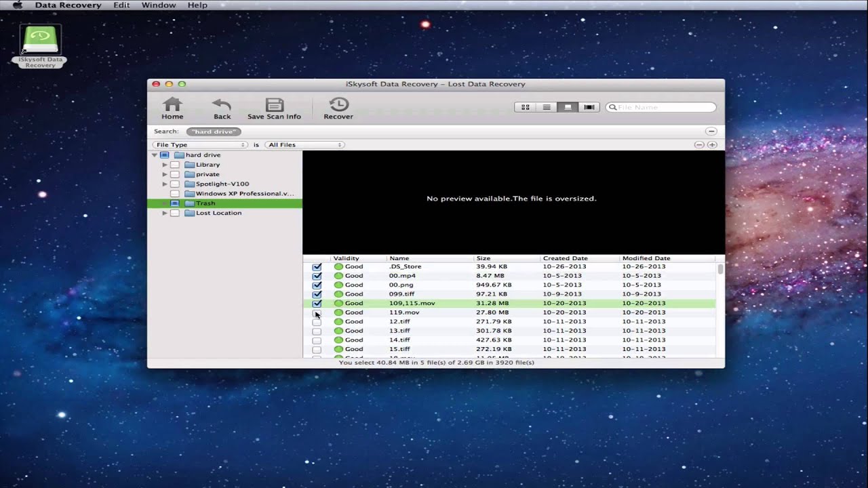Click the "hard drive" search token
The image size is (868, 488).
click(x=214, y=131)
